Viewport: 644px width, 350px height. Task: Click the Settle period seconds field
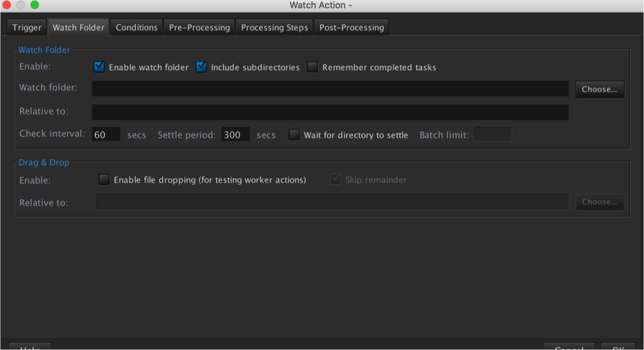tap(235, 135)
